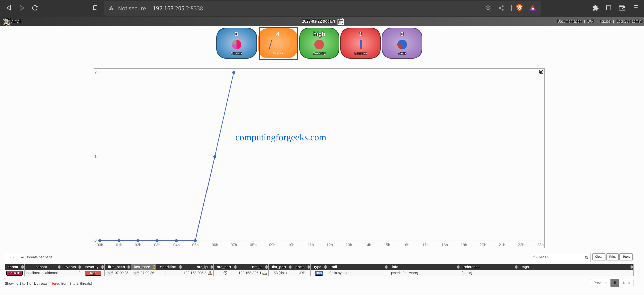Open Brave Shields lion icon

click(519, 8)
